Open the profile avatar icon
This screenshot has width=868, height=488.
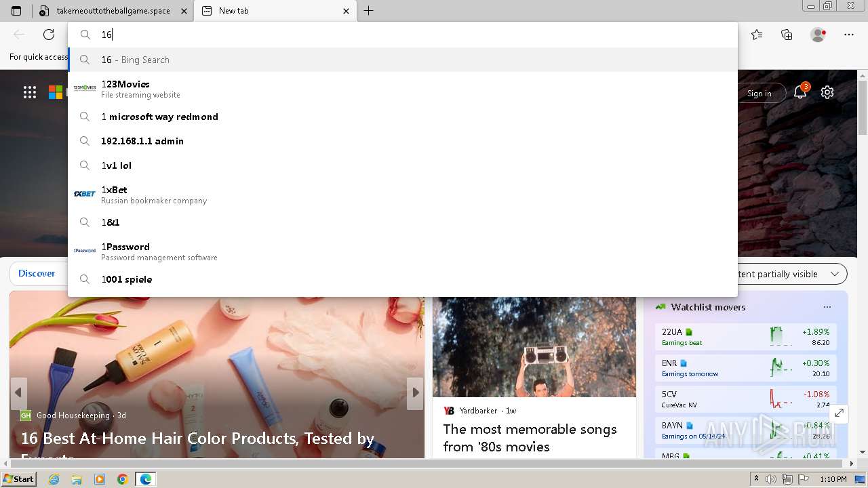click(818, 35)
